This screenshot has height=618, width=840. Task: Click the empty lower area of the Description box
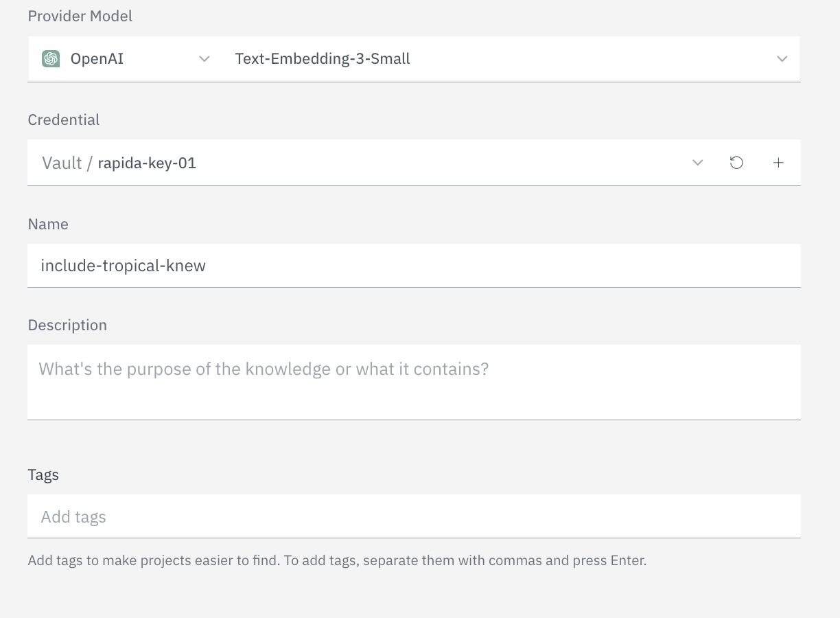pyautogui.click(x=412, y=402)
